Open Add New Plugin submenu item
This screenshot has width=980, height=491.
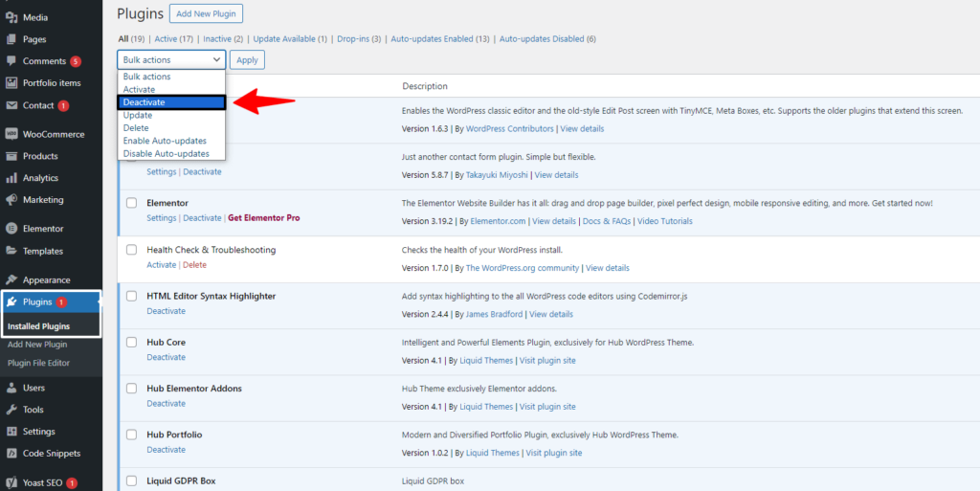37,345
